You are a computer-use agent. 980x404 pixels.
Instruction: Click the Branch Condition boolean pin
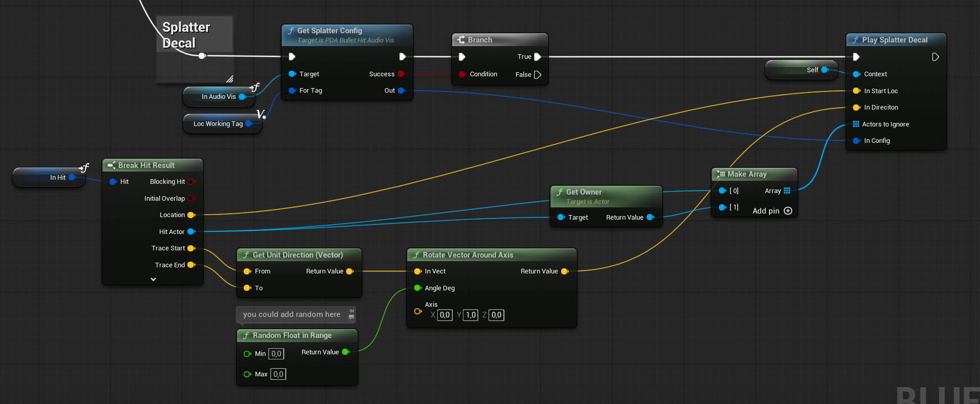462,74
